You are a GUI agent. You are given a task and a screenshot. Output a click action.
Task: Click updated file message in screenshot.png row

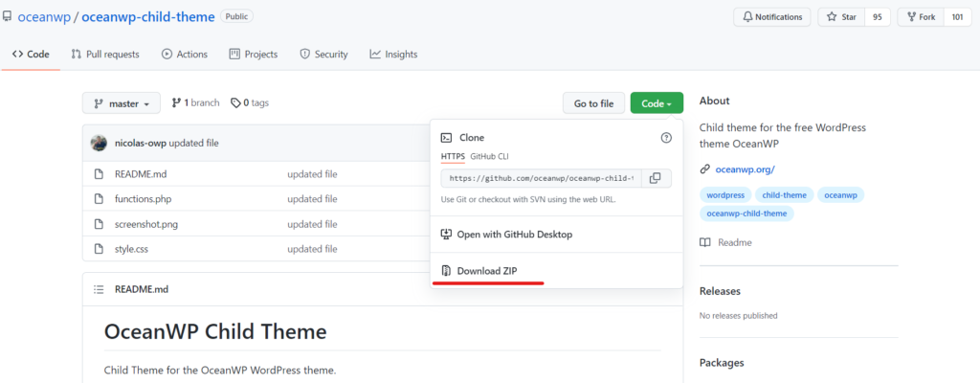[x=313, y=224]
